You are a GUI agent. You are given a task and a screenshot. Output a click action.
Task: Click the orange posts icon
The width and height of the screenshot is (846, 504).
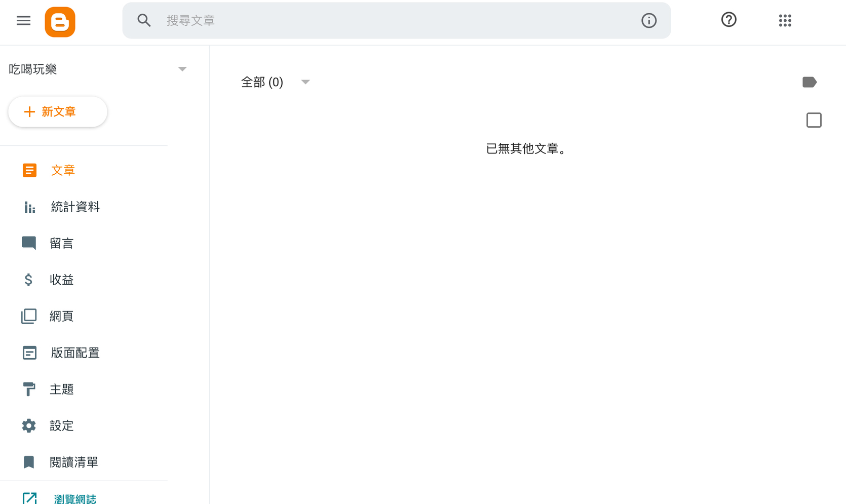tap(29, 170)
